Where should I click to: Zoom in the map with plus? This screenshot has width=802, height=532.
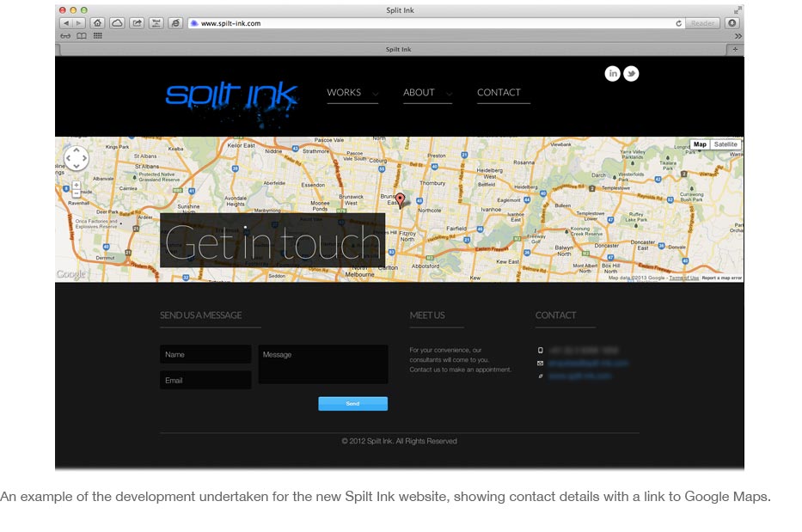[x=77, y=185]
